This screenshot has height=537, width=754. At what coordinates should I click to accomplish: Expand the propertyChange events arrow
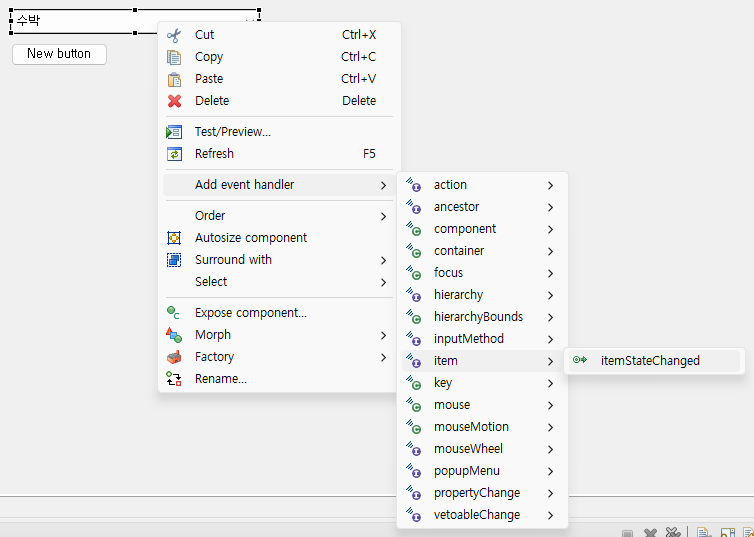click(x=551, y=494)
